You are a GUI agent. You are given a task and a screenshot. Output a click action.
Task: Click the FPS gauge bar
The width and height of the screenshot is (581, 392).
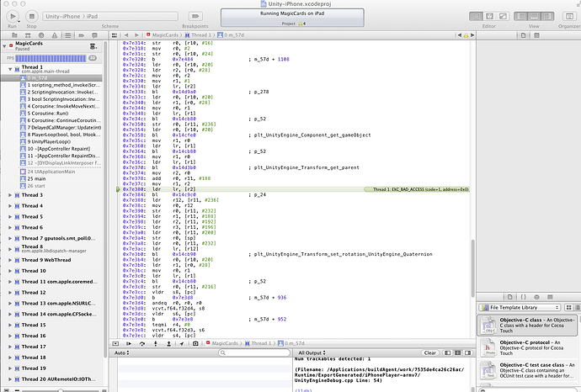coord(51,58)
